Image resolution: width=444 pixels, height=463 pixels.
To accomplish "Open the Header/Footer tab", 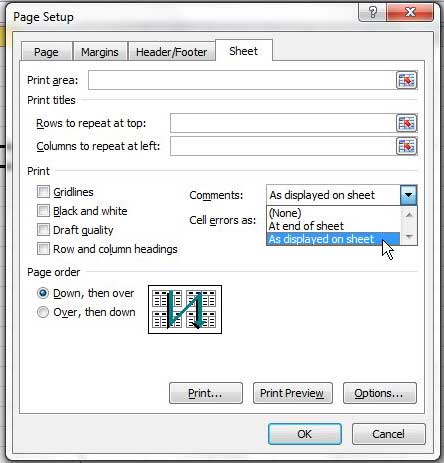I will tap(172, 52).
